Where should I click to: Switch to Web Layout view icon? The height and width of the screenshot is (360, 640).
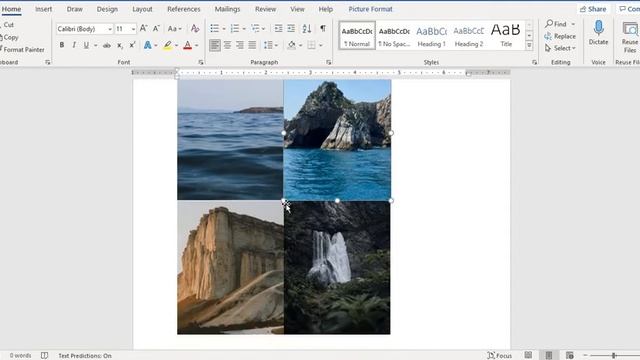pyautogui.click(x=570, y=355)
